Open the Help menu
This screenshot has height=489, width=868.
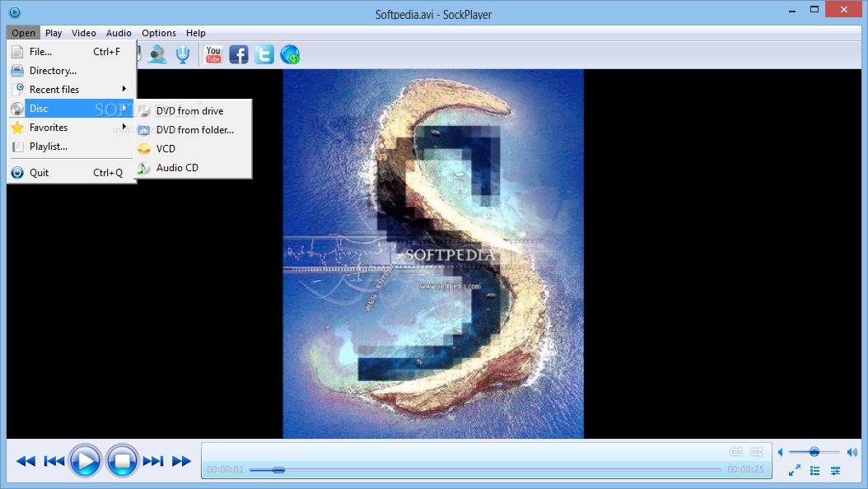click(195, 33)
